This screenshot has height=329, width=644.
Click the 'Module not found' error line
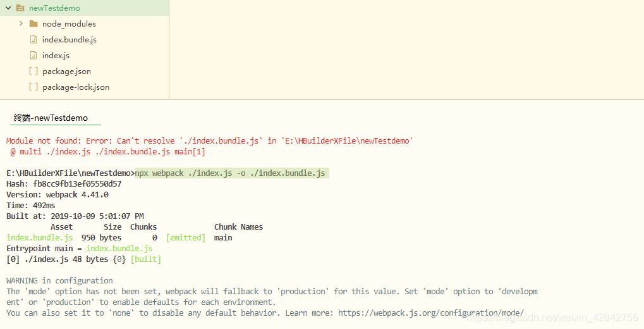[209, 141]
